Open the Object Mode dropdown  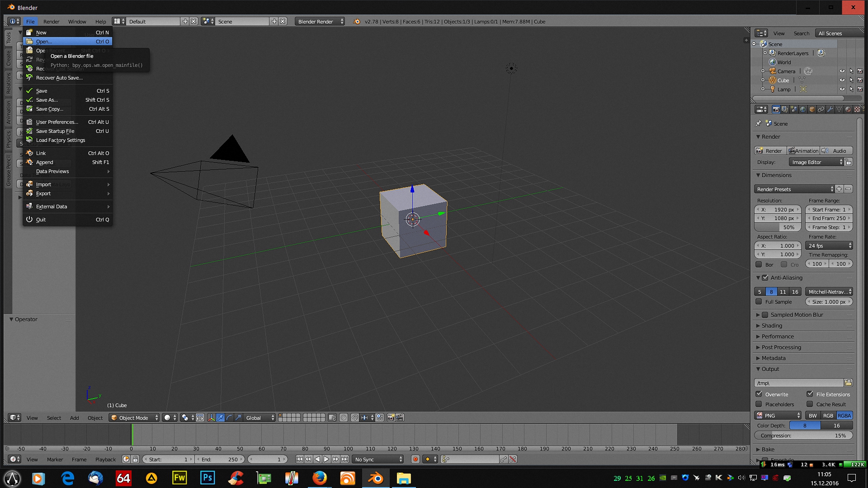pos(134,418)
